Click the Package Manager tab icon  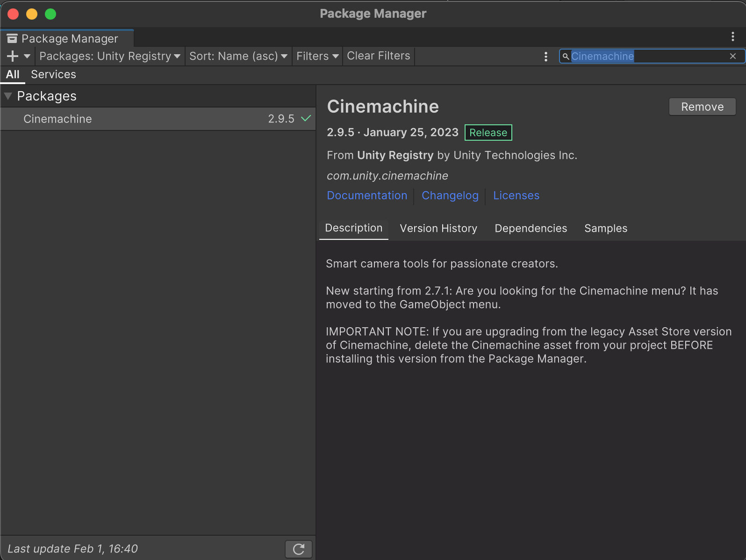click(x=12, y=38)
